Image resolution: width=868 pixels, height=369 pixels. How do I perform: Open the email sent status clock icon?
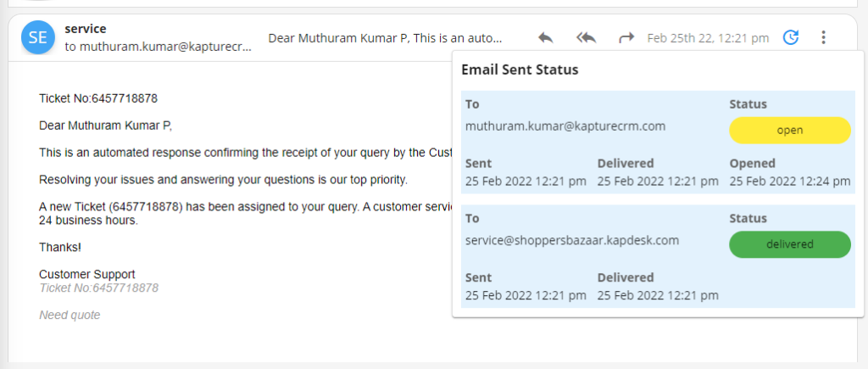point(791,37)
